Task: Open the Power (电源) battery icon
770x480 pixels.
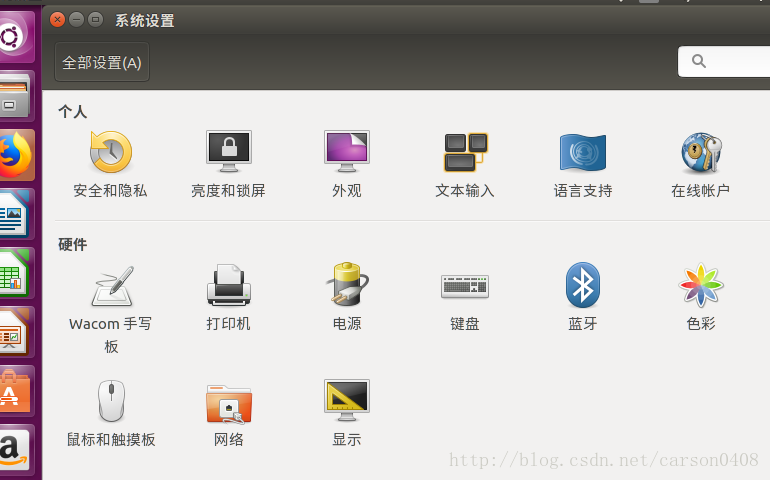Action: [x=347, y=285]
